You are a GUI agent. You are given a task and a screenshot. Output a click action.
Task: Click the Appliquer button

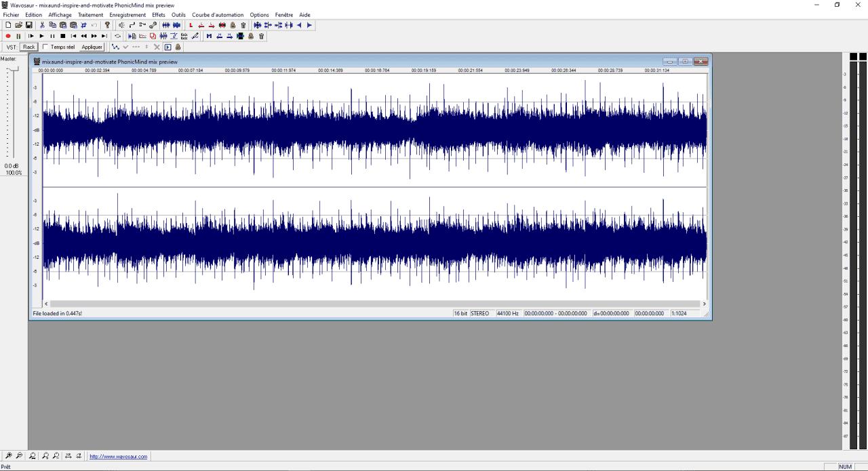[92, 47]
